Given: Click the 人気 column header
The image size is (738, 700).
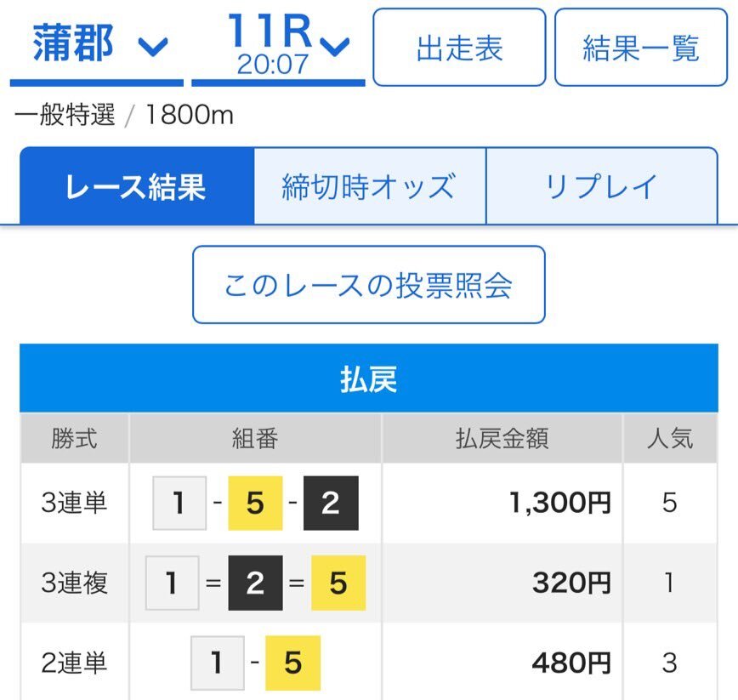Looking at the screenshot, I should pyautogui.click(x=670, y=439).
